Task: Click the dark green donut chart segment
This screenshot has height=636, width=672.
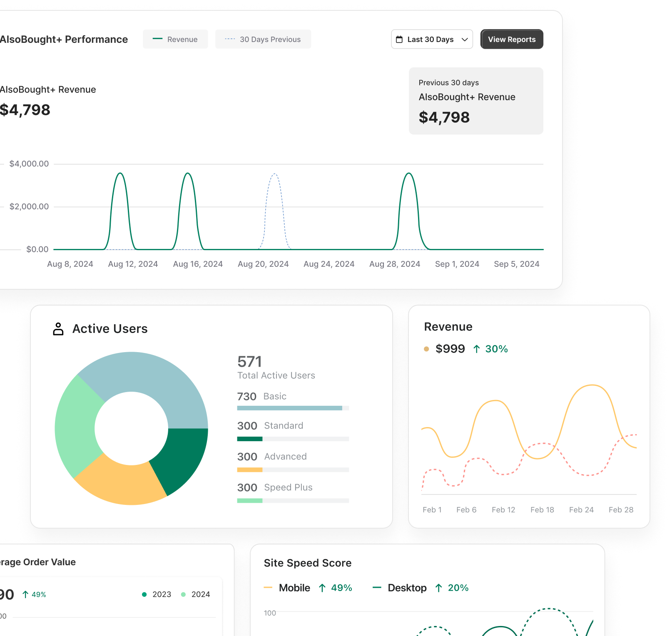Action: click(x=183, y=458)
